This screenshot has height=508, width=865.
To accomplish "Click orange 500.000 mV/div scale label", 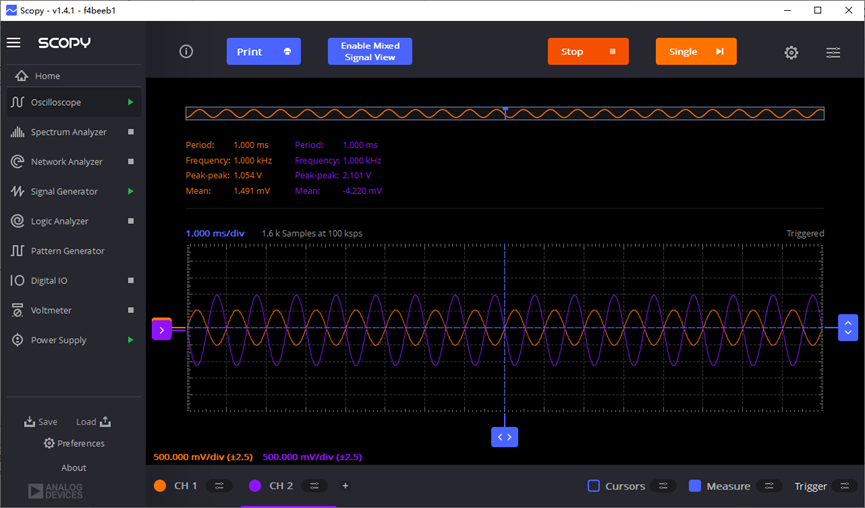I will pos(203,457).
